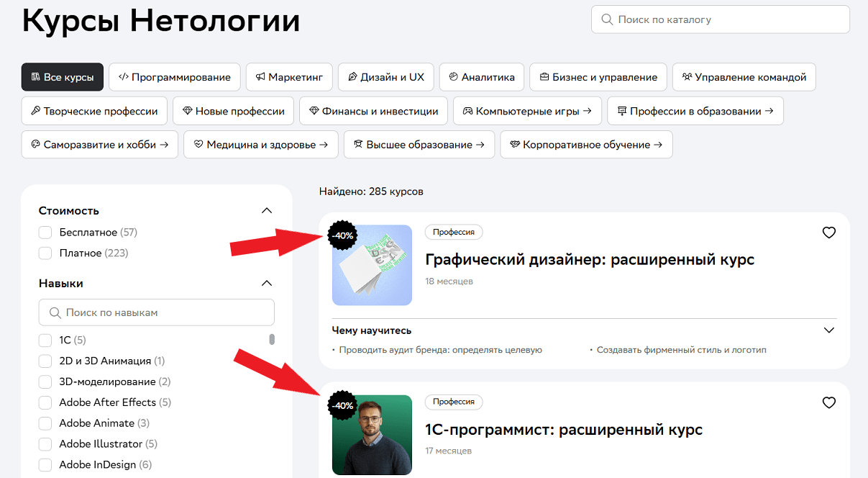Go to Высшее образование page

[419, 145]
